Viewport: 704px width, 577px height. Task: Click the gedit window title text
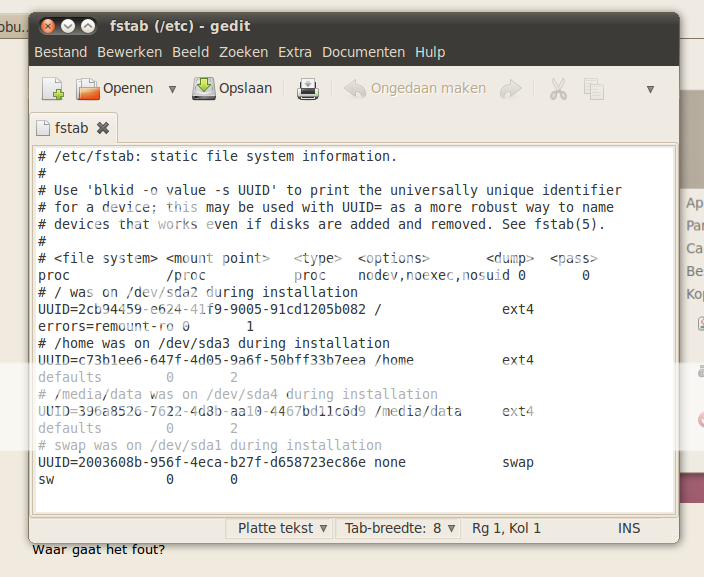coord(180,26)
